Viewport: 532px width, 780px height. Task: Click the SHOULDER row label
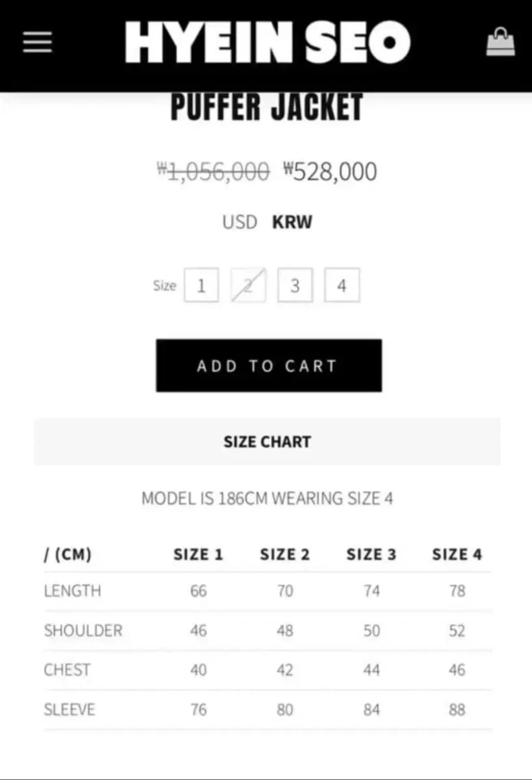pyautogui.click(x=83, y=631)
